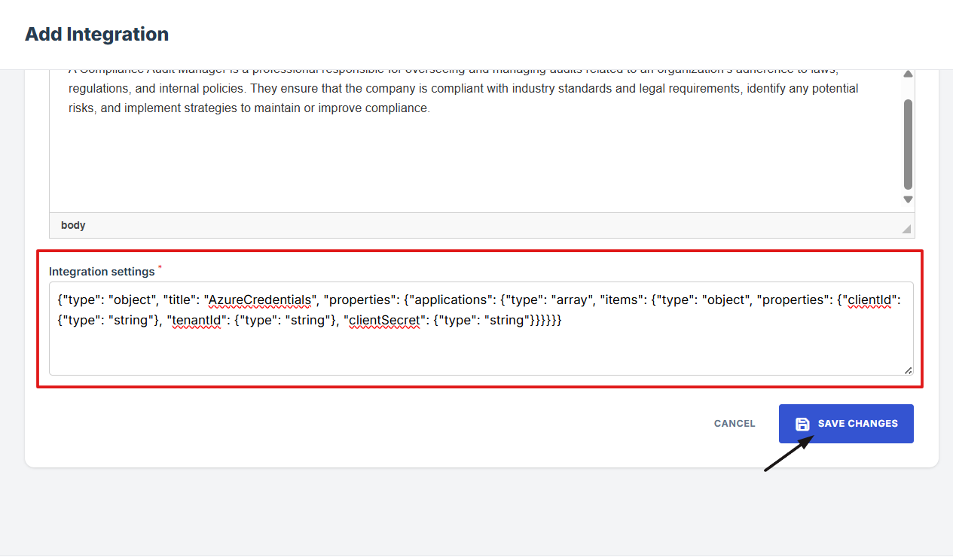Click the red required asterisk
Viewport: 953px width, 560px height.
click(x=160, y=268)
